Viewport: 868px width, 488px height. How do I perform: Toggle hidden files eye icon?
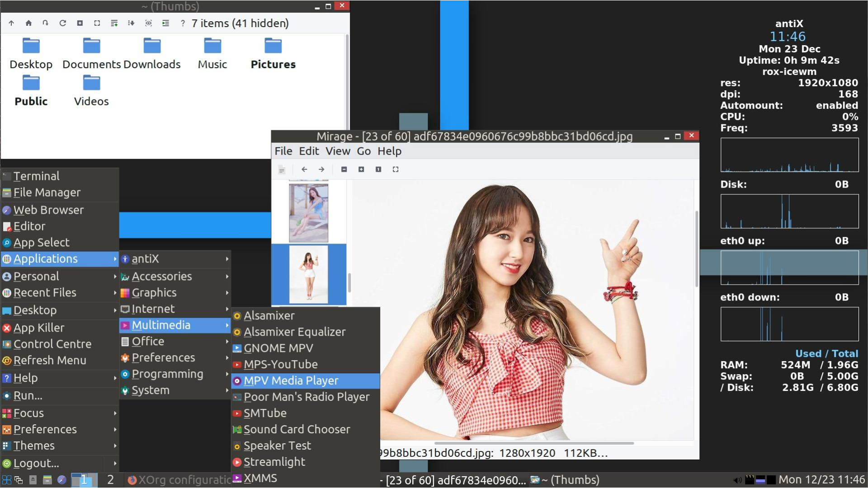point(148,23)
